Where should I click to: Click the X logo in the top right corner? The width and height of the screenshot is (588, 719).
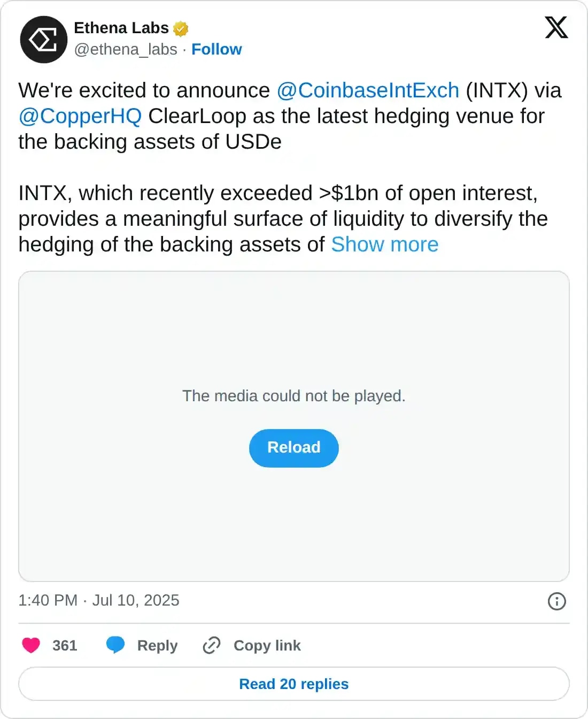[x=556, y=28]
